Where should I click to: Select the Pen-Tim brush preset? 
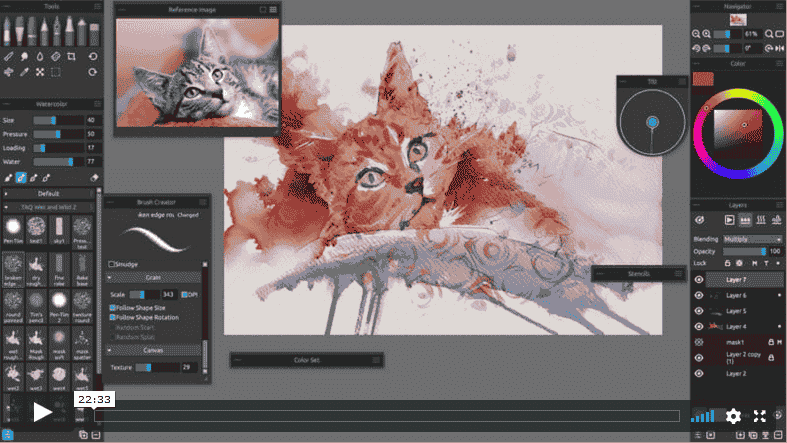click(13, 230)
